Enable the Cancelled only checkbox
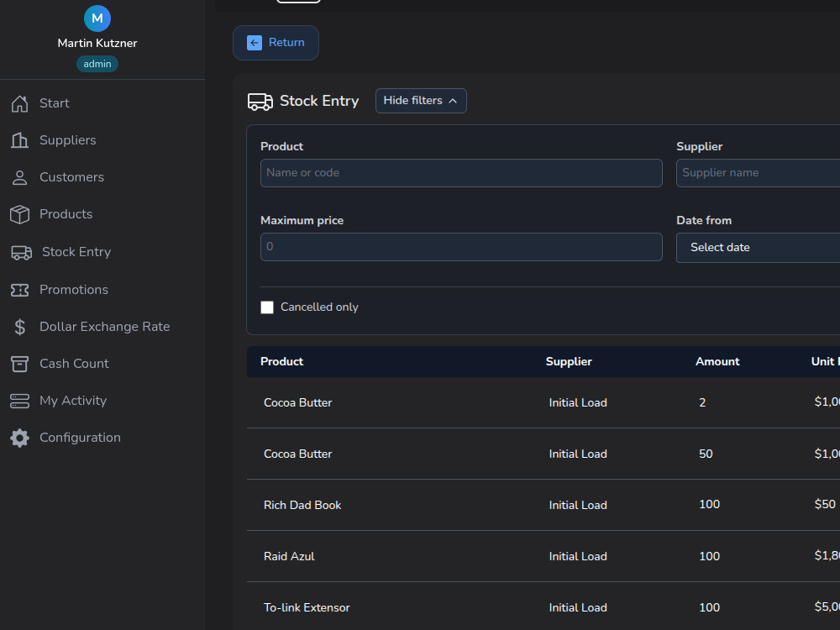 click(267, 307)
